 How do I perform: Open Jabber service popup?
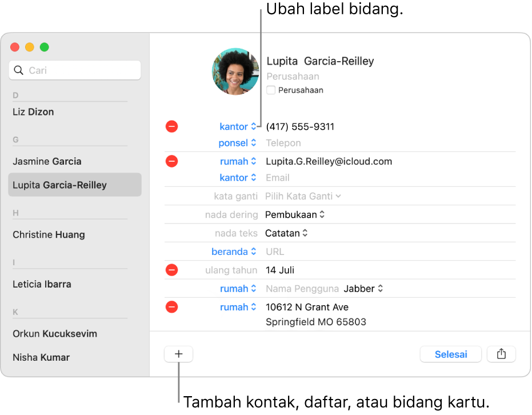point(363,289)
